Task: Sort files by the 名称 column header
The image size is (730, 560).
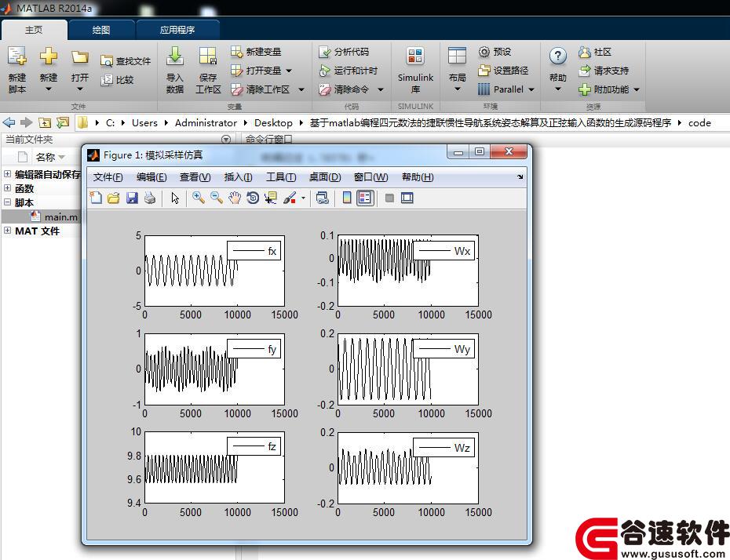Action: 46,157
